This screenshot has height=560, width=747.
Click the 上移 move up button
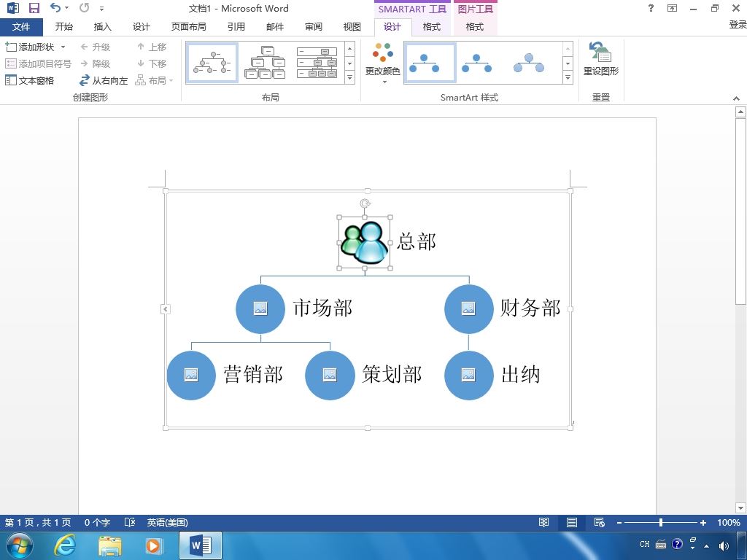[x=152, y=47]
